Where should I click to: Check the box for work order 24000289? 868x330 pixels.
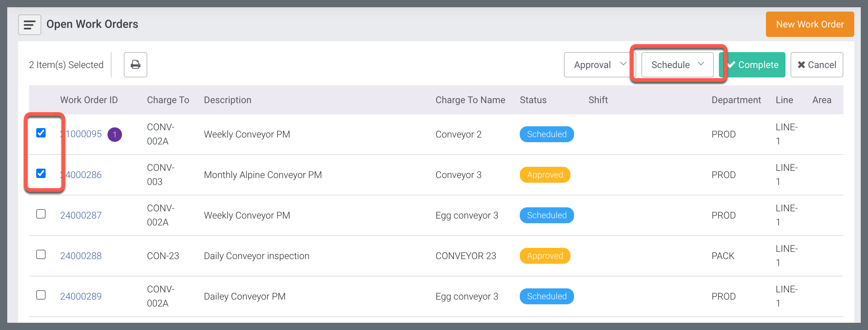[41, 295]
